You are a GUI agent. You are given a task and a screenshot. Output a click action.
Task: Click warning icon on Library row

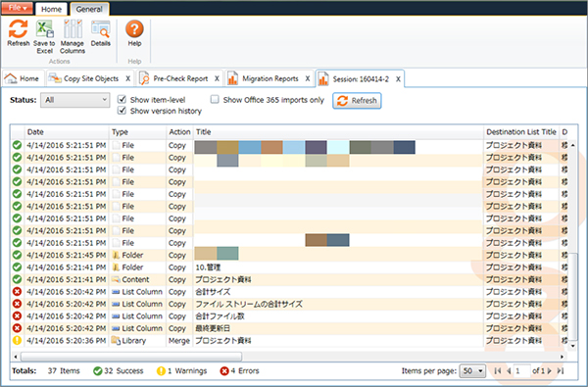[x=17, y=341]
